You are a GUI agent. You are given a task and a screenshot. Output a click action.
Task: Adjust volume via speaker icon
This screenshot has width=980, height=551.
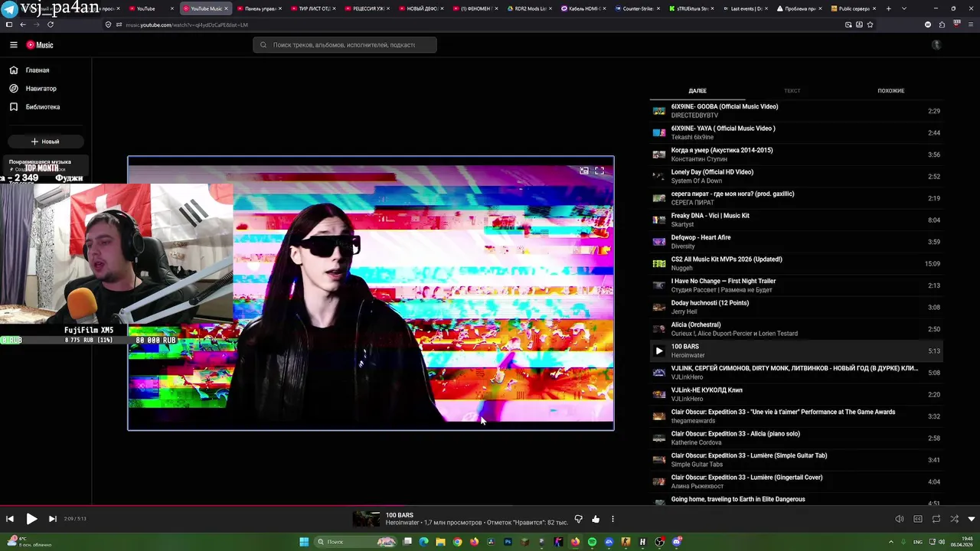coord(900,519)
